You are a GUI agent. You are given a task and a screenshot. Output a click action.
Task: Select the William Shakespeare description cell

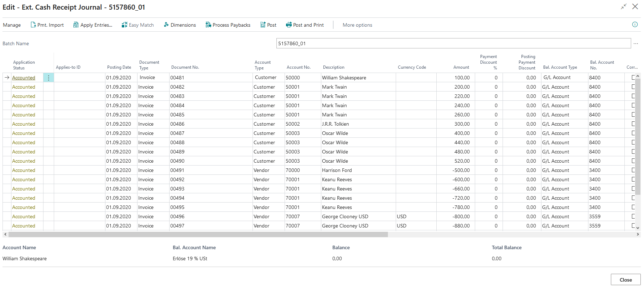point(358,78)
